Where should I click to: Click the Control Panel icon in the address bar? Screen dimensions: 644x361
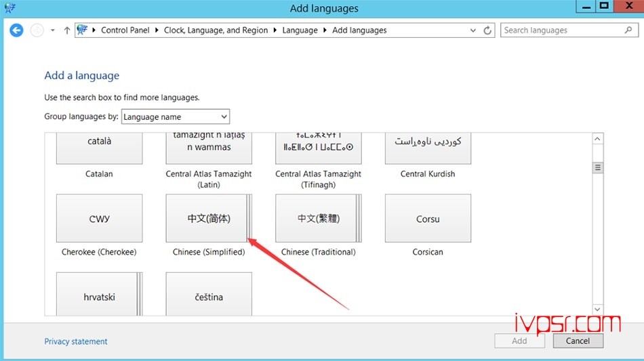82,30
